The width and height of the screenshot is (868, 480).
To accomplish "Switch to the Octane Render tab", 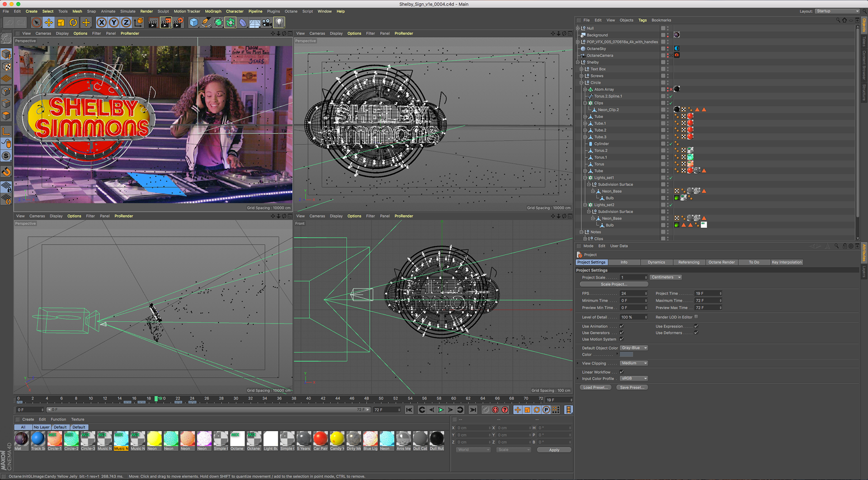I will (722, 262).
